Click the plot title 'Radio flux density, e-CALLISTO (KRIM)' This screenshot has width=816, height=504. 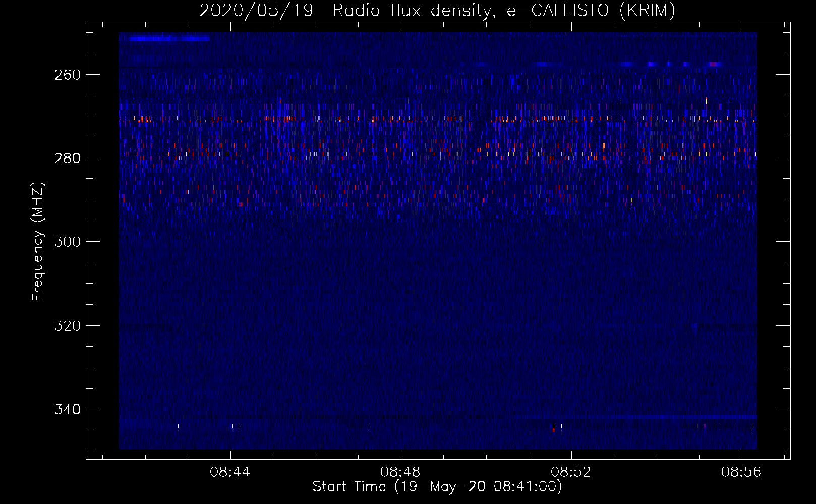coord(503,10)
